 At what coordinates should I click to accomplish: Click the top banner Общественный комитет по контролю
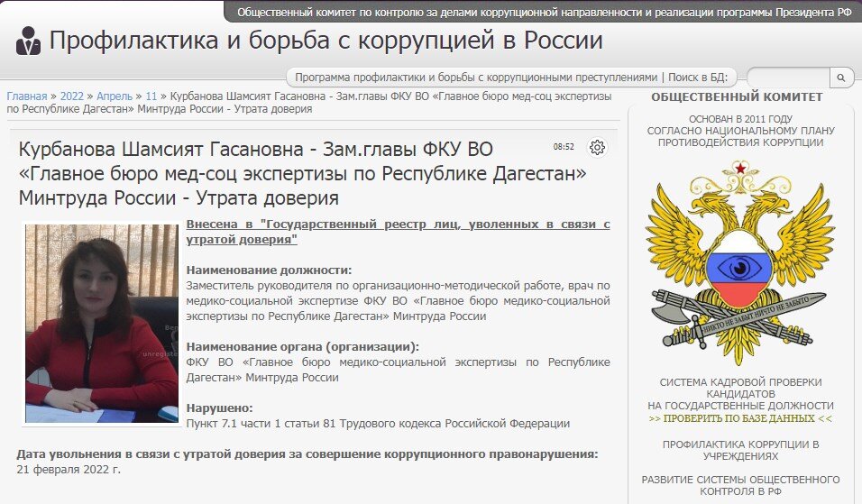[x=545, y=12]
